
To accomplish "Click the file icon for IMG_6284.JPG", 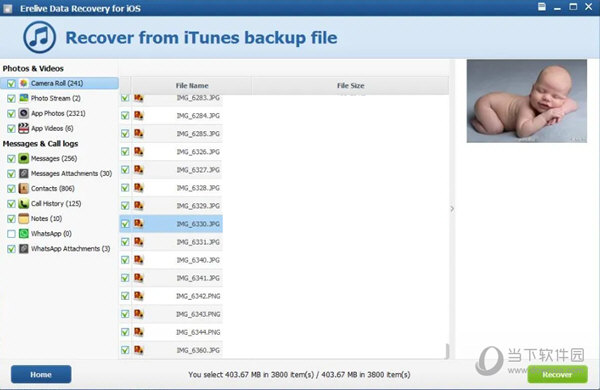I will pos(139,115).
